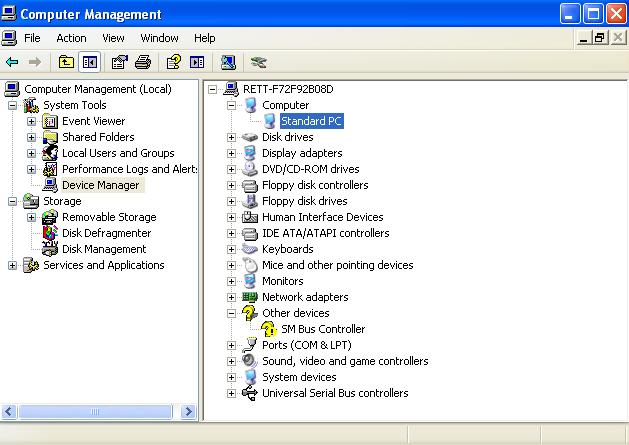This screenshot has height=445, width=629.
Task: Open Properties from the toolbar
Action: (119, 62)
